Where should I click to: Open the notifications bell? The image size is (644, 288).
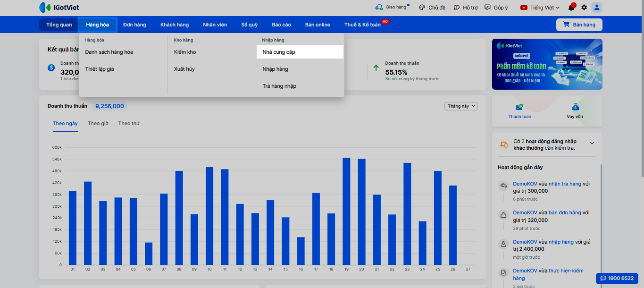[x=571, y=8]
